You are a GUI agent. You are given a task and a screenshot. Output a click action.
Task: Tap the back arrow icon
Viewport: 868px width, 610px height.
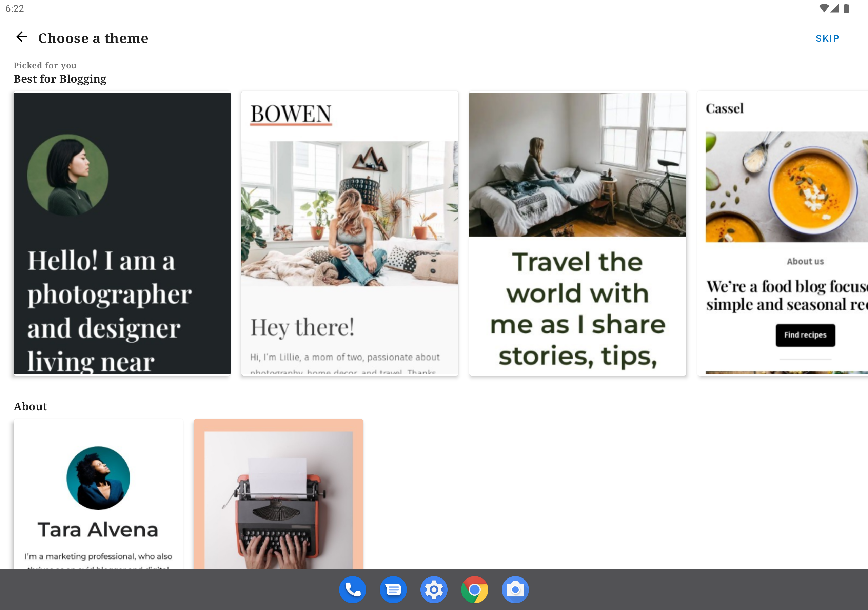(x=22, y=37)
